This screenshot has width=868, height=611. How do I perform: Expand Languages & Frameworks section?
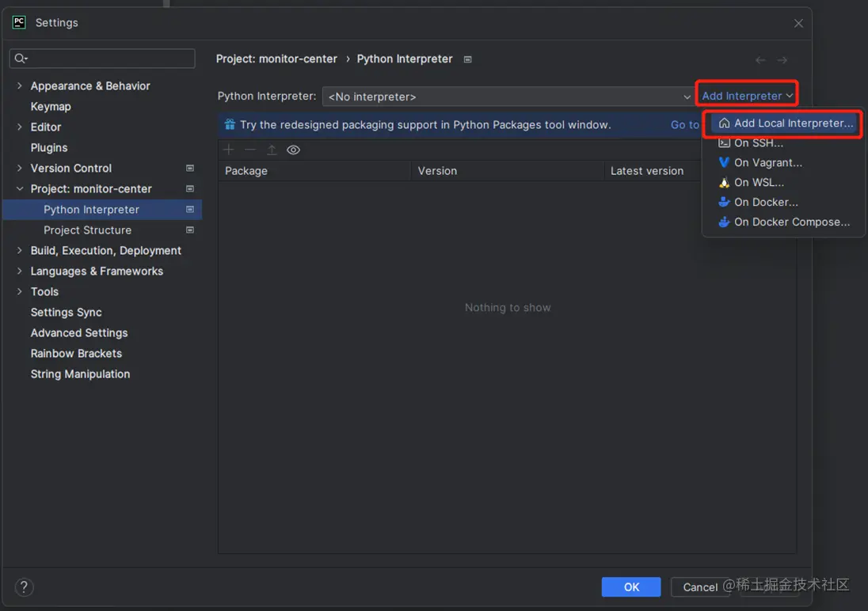click(19, 271)
